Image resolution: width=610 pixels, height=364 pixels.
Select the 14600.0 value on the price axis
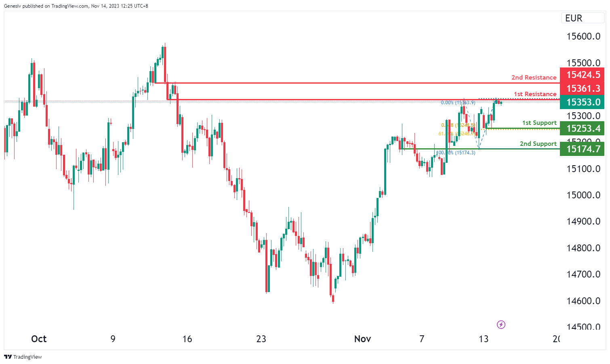click(583, 301)
